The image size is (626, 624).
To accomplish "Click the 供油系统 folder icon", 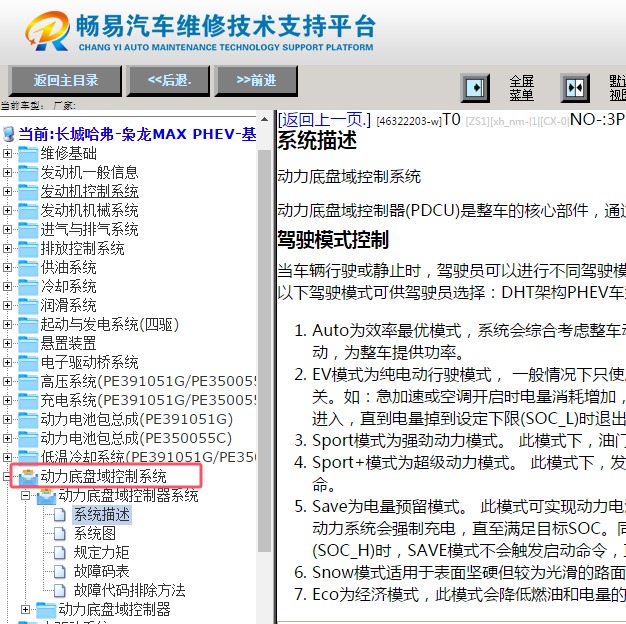I will click(x=28, y=268).
